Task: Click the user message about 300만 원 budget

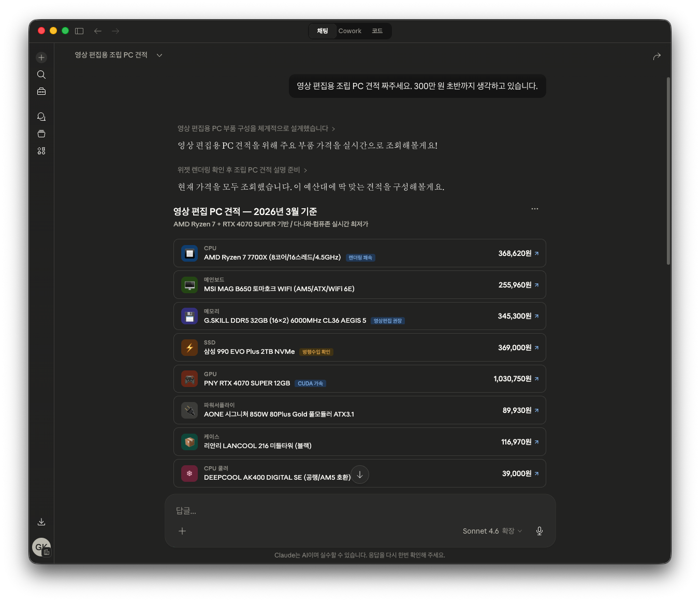Action: (417, 86)
